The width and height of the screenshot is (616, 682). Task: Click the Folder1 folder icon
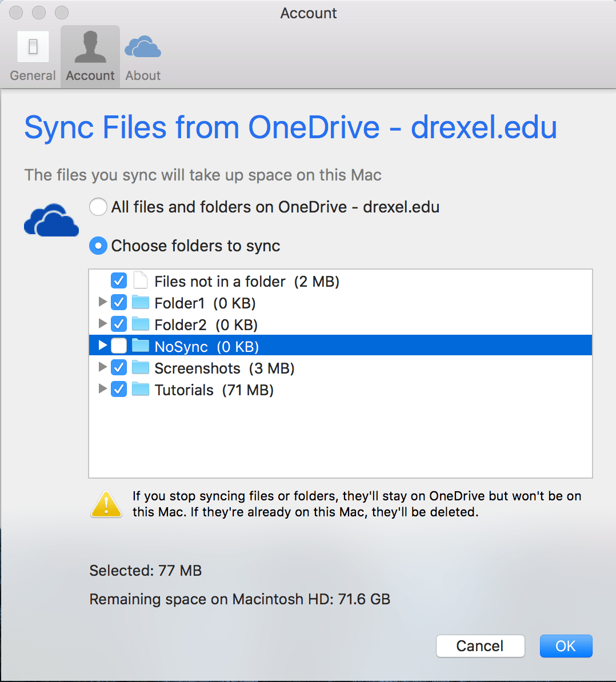(x=140, y=302)
